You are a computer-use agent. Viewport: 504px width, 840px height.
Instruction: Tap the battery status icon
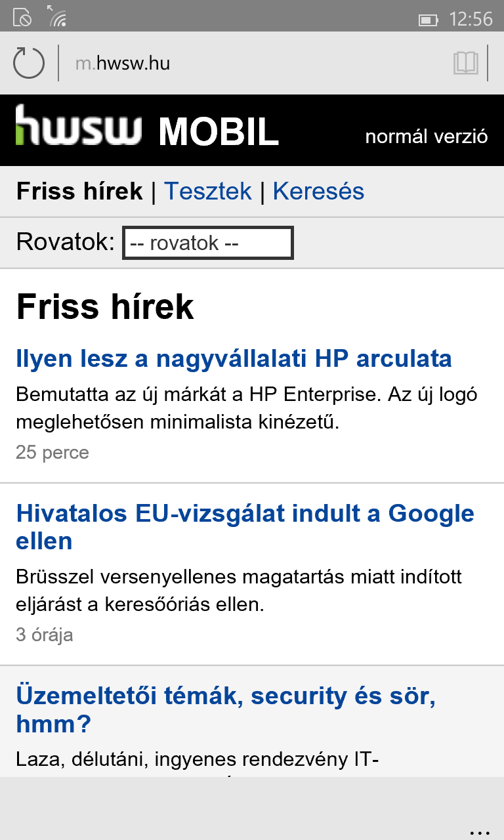429,20
